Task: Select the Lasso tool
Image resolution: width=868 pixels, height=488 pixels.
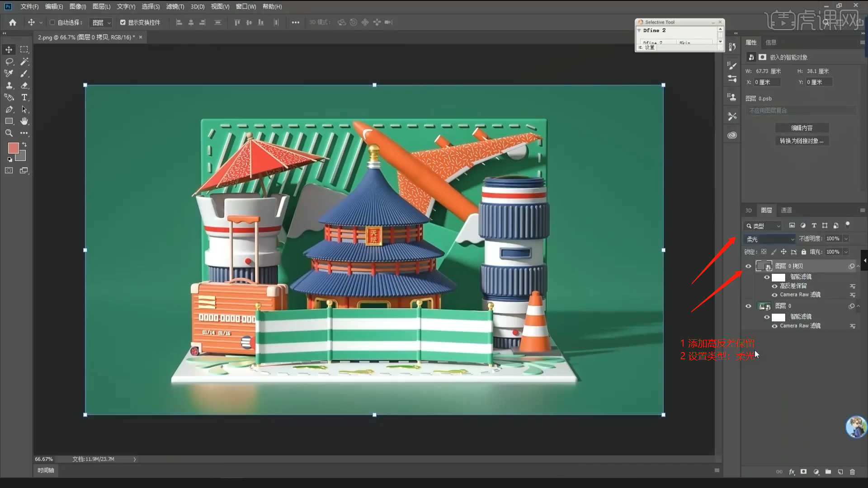Action: [x=9, y=61]
